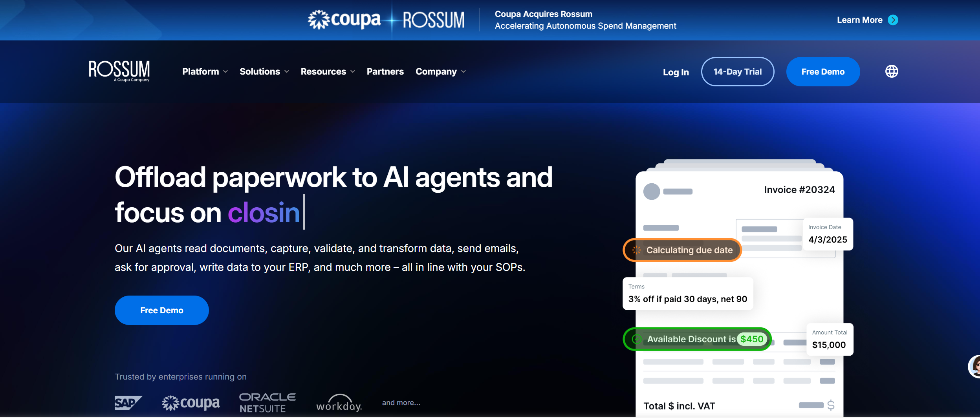Go to the Partners page
The height and width of the screenshot is (420, 980).
tap(385, 71)
